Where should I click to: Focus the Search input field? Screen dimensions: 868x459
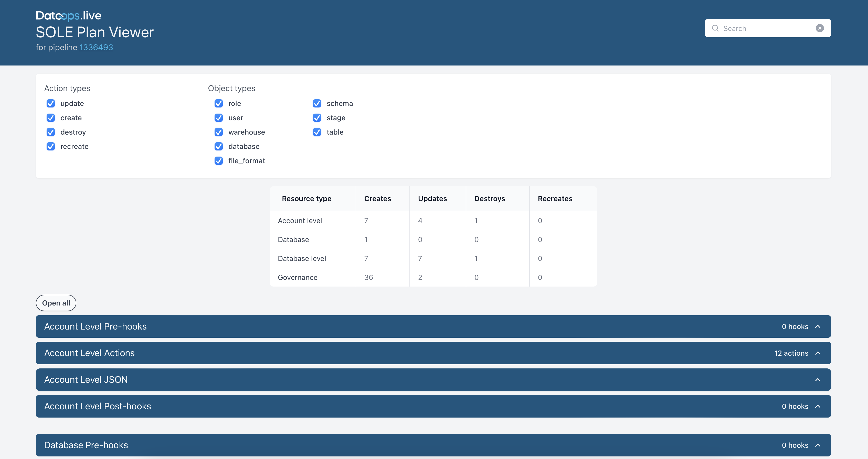pos(768,28)
